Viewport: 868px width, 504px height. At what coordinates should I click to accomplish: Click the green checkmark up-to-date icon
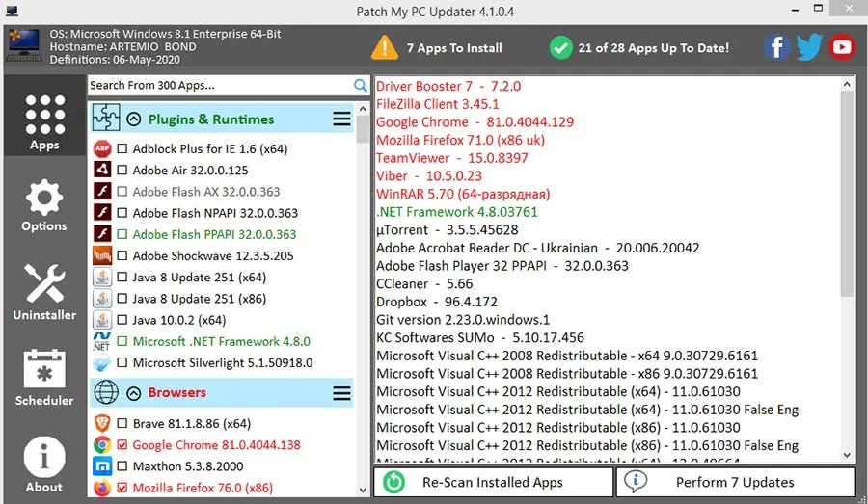(560, 47)
